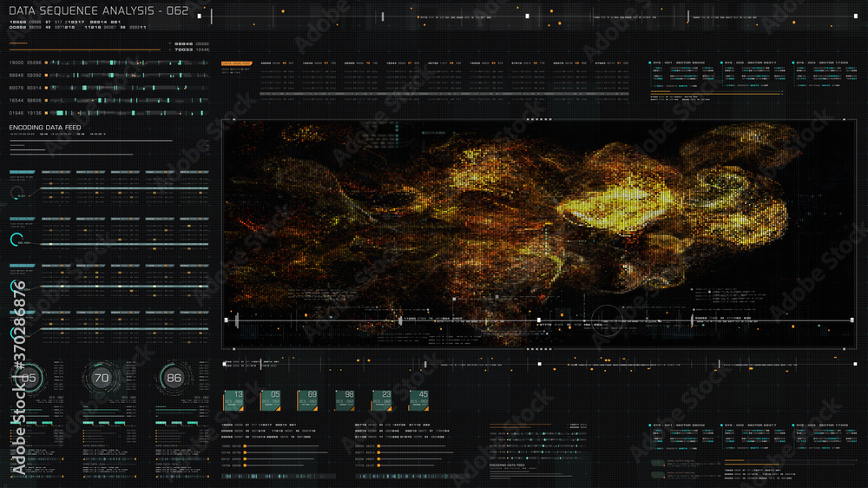Viewport: 868px width, 488px height.
Task: Click the circular gauge reading 05
Action: click(x=29, y=379)
